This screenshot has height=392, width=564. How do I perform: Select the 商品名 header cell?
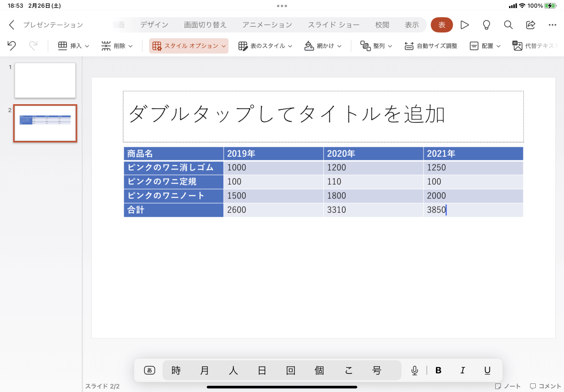(174, 153)
